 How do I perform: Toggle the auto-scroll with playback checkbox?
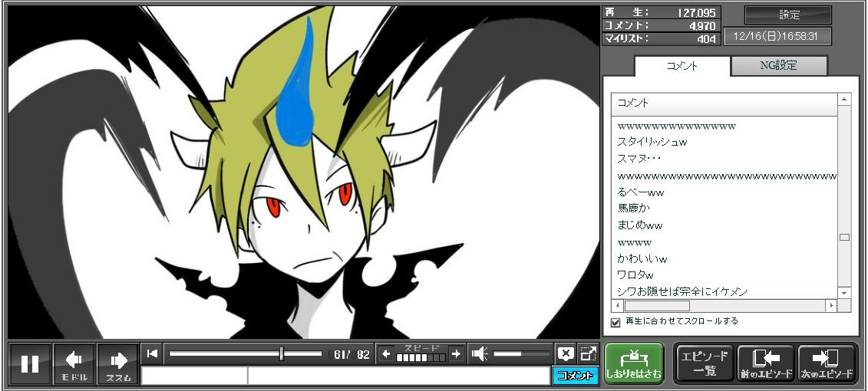tap(616, 322)
